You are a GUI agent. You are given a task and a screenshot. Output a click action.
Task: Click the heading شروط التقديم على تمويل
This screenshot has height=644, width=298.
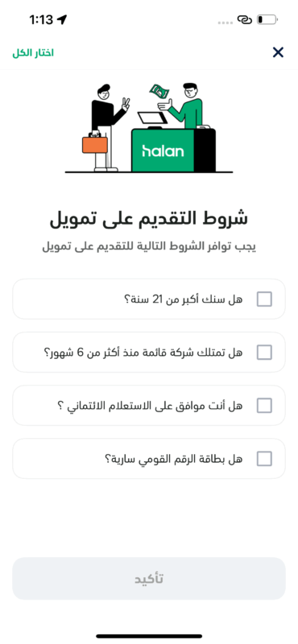(149, 219)
